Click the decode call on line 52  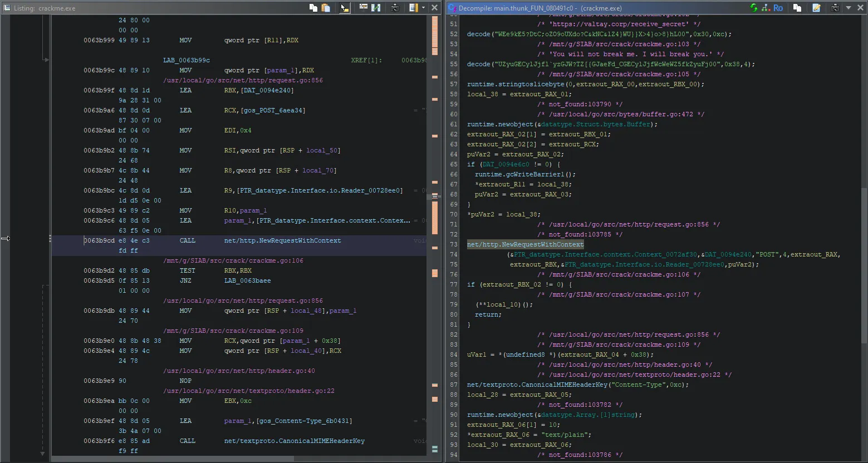[478, 34]
